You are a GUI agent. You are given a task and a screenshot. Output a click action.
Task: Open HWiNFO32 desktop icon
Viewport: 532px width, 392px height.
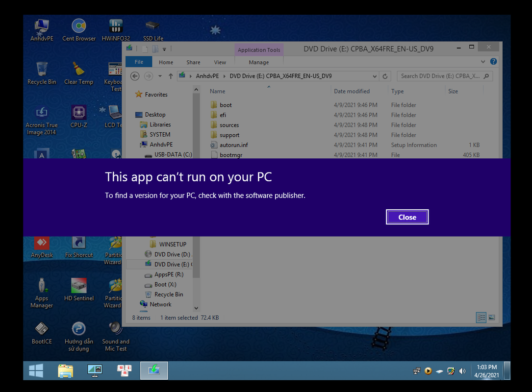[x=116, y=30]
